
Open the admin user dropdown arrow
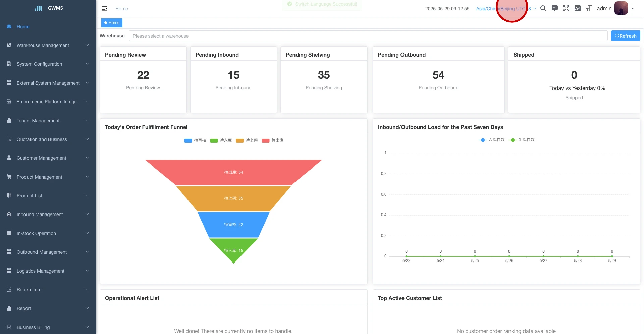tap(633, 9)
